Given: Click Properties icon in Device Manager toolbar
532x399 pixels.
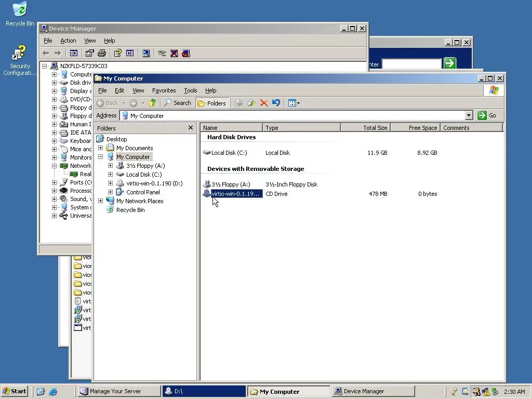Looking at the screenshot, I should (89, 54).
